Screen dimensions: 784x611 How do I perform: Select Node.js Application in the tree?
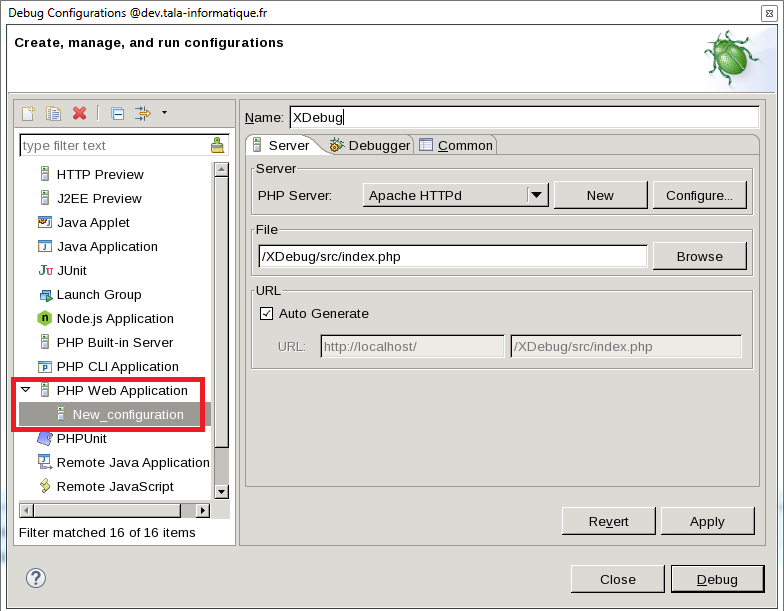tap(114, 318)
